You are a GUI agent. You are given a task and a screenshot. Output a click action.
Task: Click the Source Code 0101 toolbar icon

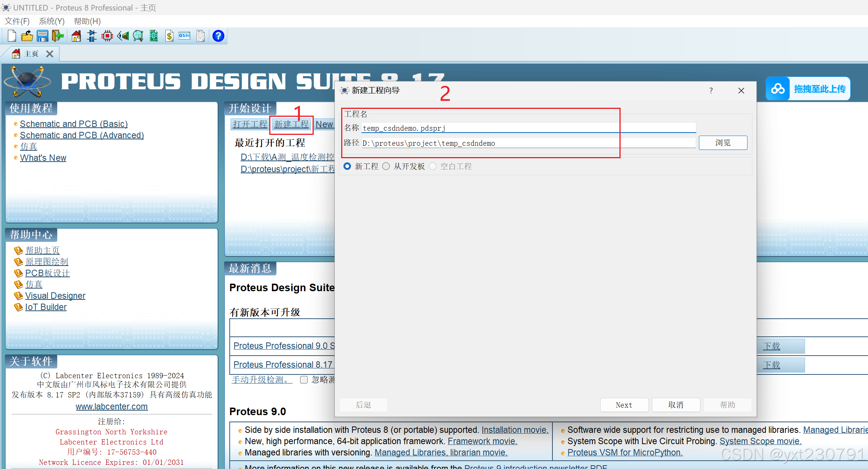point(185,36)
